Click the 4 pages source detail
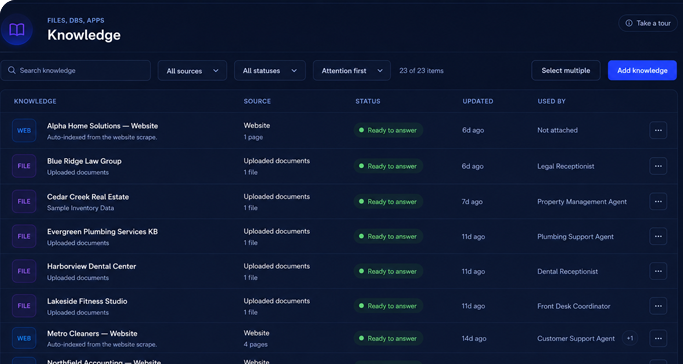The height and width of the screenshot is (364, 683). click(256, 344)
